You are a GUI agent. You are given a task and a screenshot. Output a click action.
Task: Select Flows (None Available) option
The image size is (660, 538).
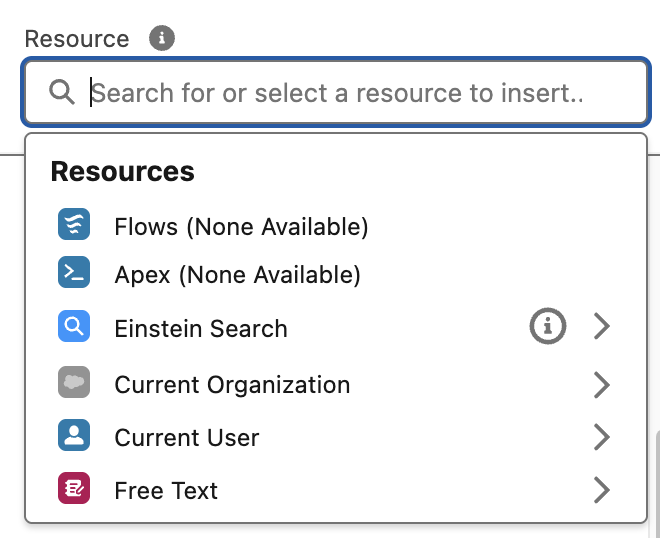pyautogui.click(x=241, y=227)
